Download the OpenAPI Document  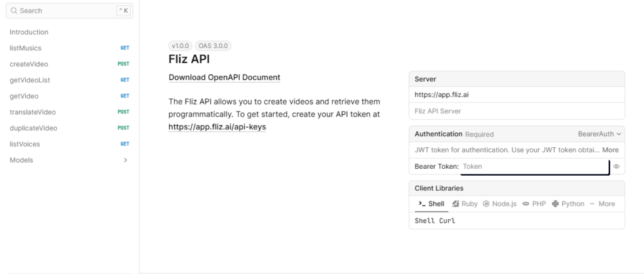[225, 77]
